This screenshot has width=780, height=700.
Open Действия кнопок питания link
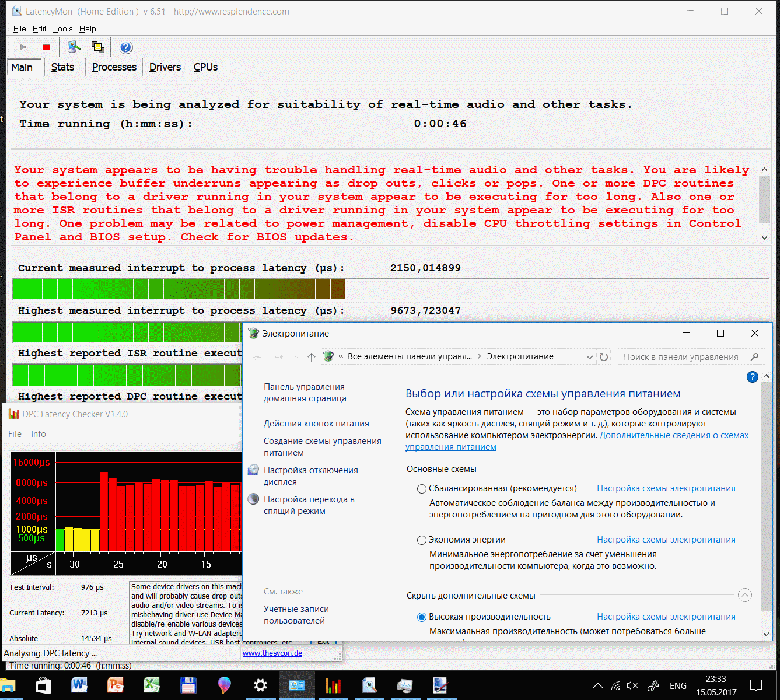pos(316,423)
